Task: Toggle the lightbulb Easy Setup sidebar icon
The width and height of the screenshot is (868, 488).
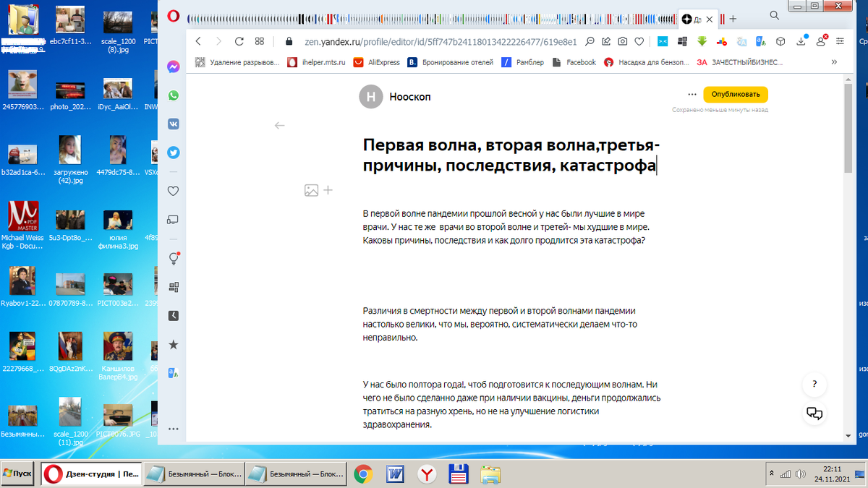Action: point(173,258)
